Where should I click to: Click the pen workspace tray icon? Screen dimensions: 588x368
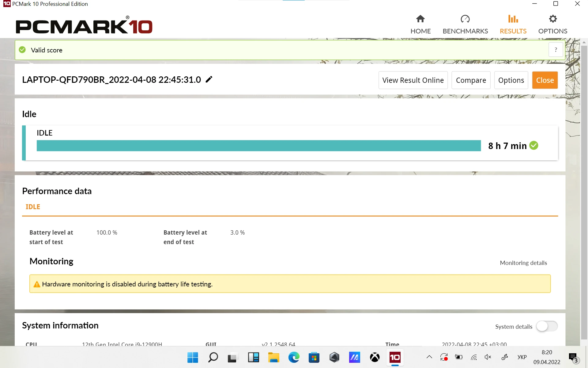tap(505, 357)
